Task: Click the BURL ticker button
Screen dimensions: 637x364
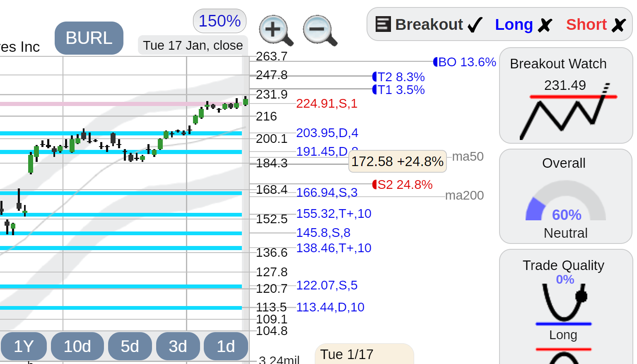Action: coord(89,38)
